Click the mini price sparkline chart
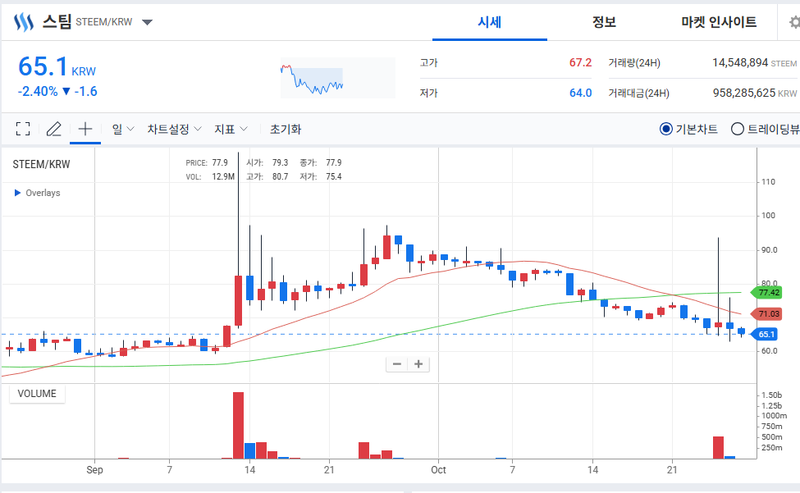This screenshot has height=493, width=800. pyautogui.click(x=338, y=78)
